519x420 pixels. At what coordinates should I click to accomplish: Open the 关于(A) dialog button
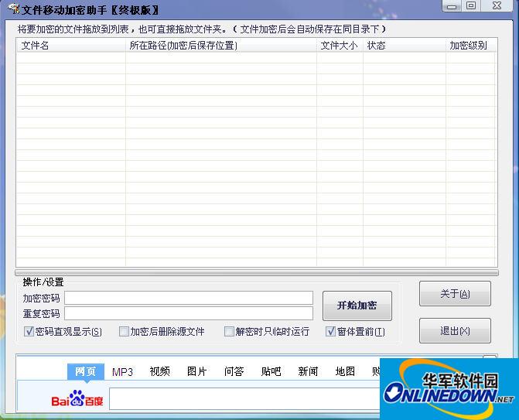click(455, 294)
